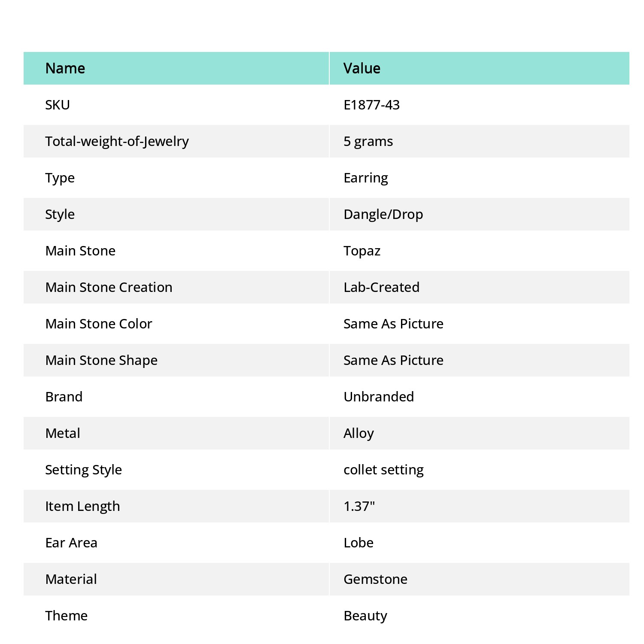Click the Total-weight-of-Jewelry label

pyautogui.click(x=117, y=141)
